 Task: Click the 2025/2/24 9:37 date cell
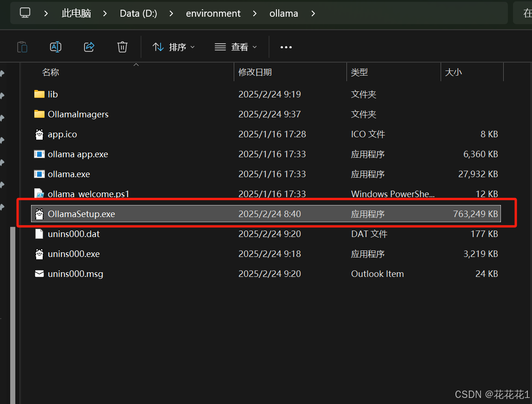(x=269, y=114)
